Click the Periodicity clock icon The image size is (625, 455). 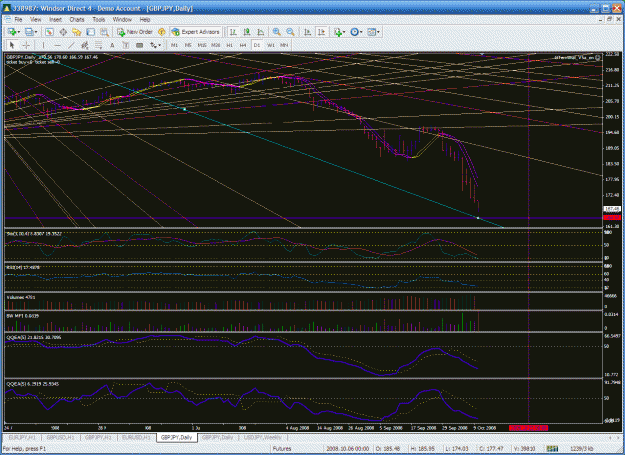354,32
